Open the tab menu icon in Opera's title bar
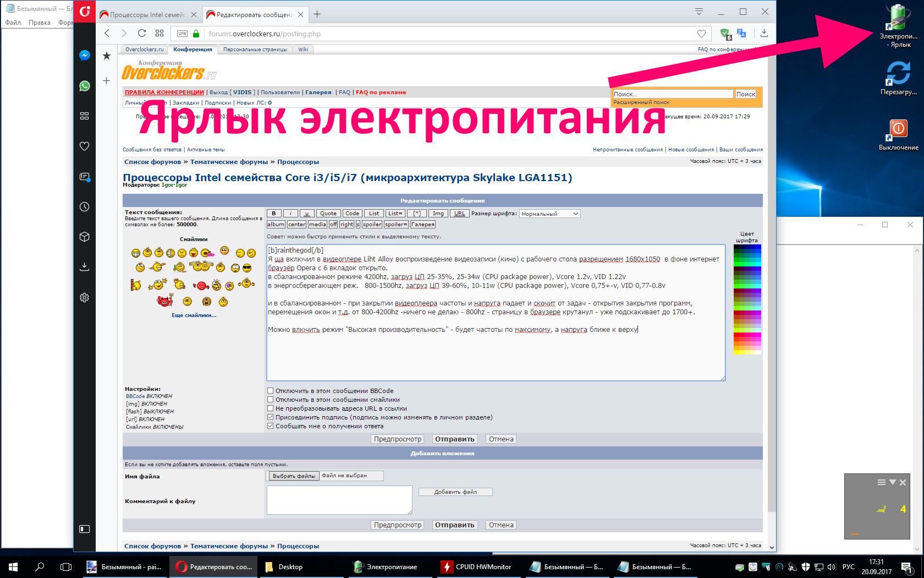The width and height of the screenshot is (924, 578). (699, 12)
